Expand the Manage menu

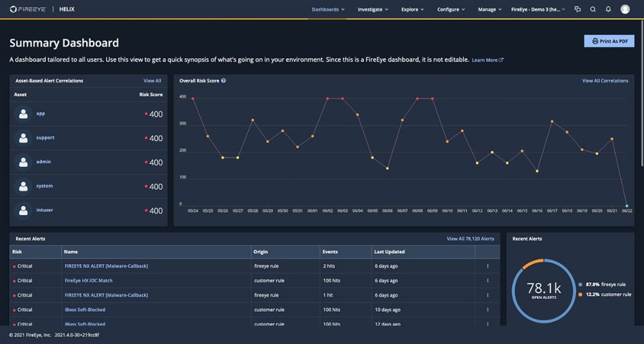[x=489, y=9]
